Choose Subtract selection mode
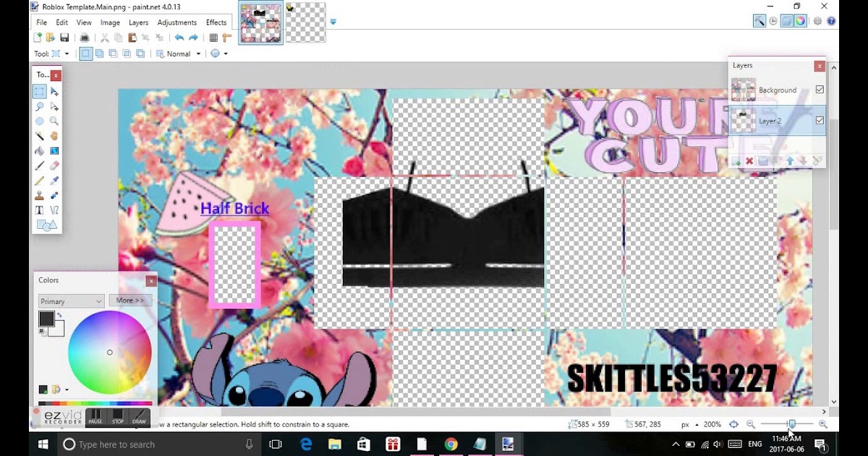 point(113,54)
